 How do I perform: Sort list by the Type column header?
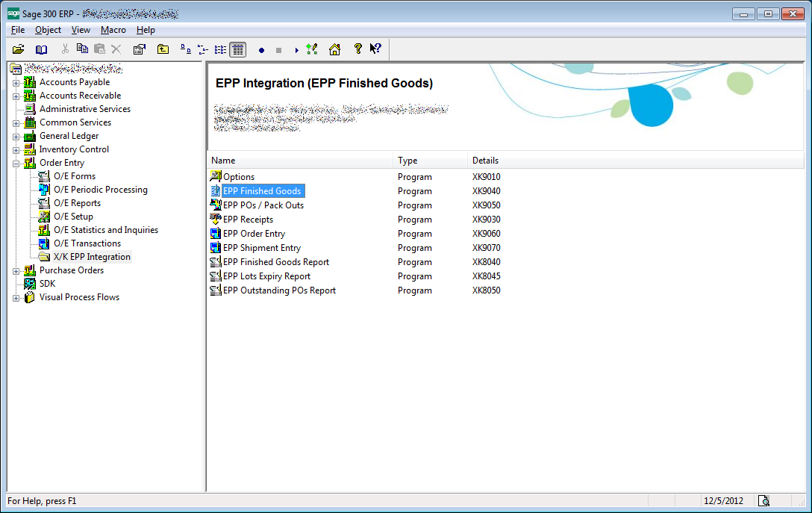(x=431, y=161)
